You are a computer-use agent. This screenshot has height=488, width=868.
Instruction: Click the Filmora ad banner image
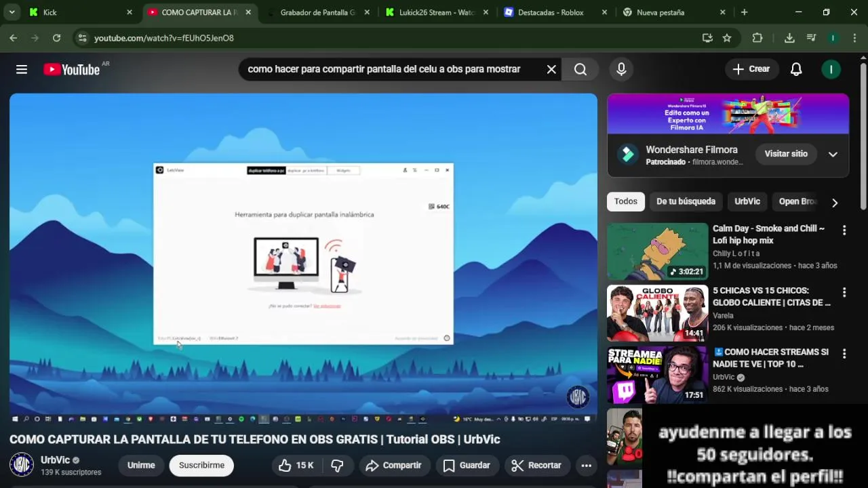point(728,114)
